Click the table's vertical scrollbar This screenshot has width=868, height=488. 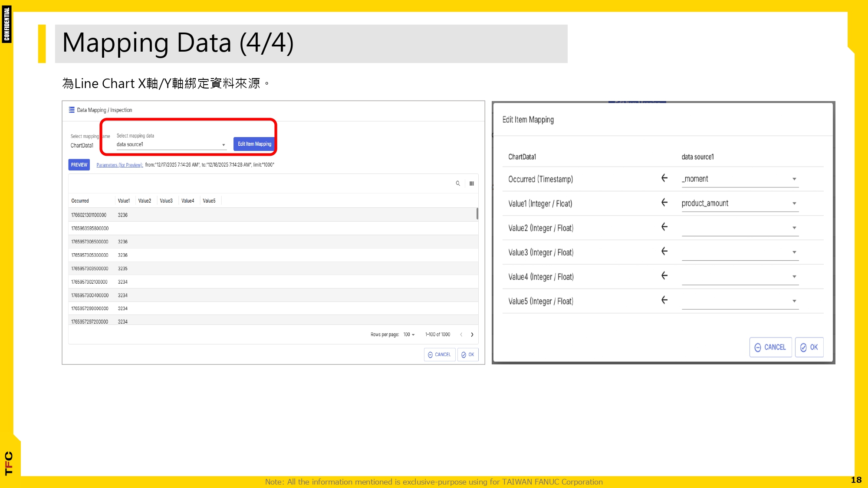pyautogui.click(x=477, y=214)
